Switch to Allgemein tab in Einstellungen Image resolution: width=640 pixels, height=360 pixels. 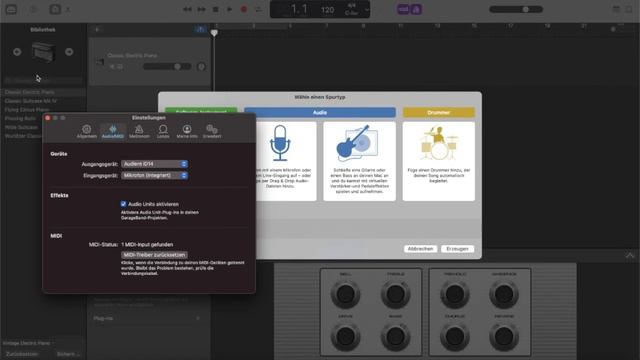point(87,132)
